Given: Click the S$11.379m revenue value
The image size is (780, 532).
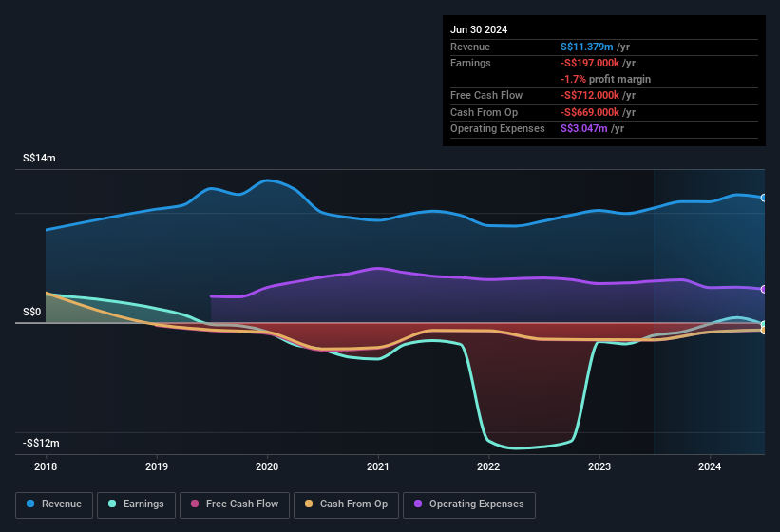Looking at the screenshot, I should 586,47.
